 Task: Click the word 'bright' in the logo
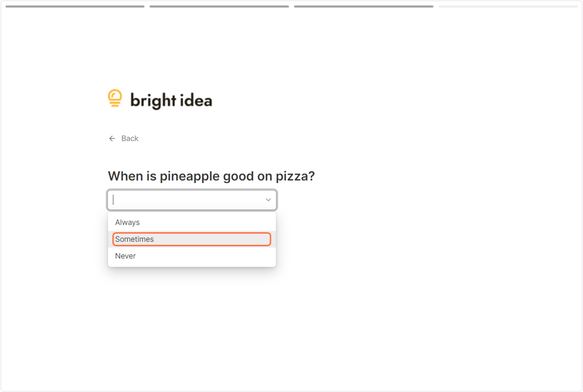coord(153,101)
